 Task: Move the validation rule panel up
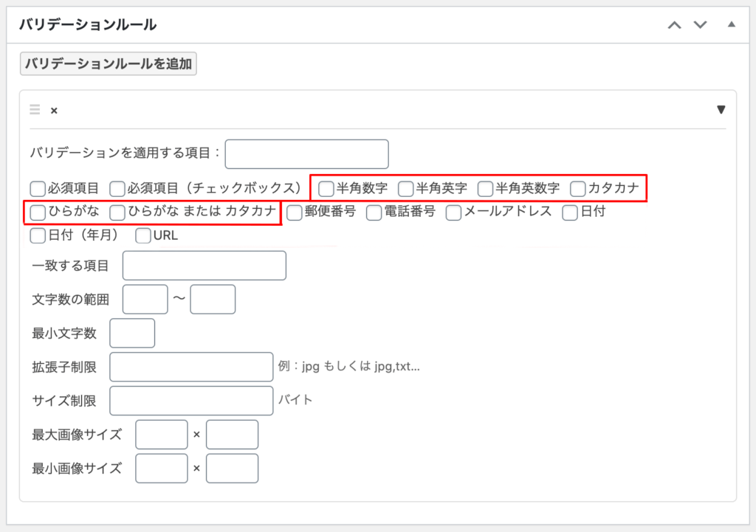pyautogui.click(x=675, y=25)
